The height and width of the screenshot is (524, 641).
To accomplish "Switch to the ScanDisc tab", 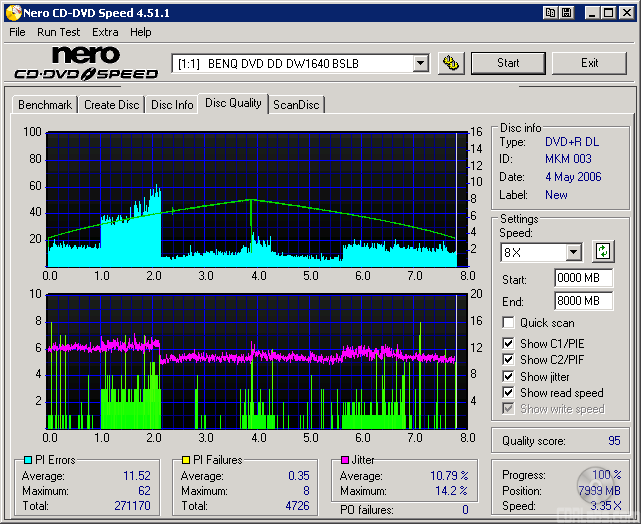I will tap(296, 105).
